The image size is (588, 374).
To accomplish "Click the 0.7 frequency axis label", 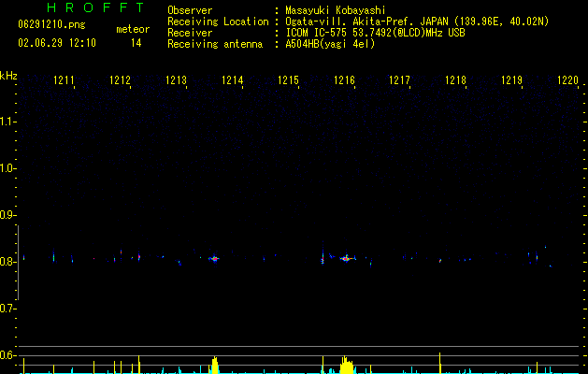I will point(7,309).
